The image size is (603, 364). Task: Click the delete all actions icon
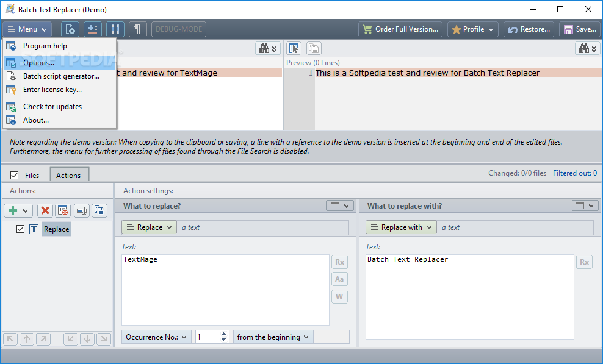click(63, 210)
